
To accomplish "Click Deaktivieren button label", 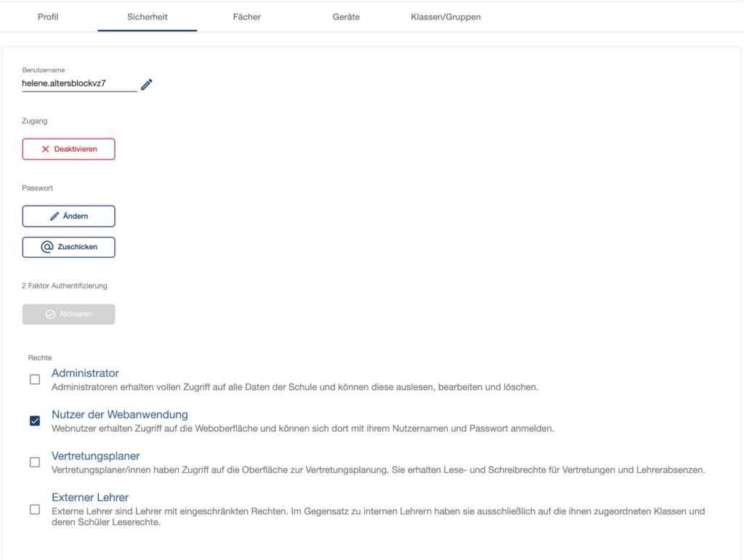I will point(76,150).
